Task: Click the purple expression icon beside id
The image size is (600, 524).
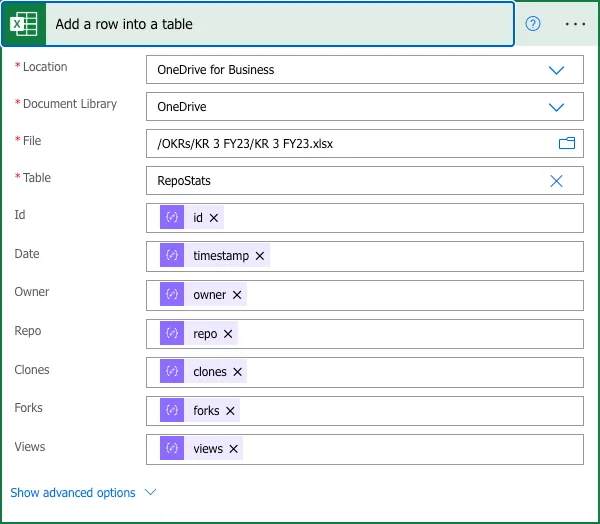Action: pyautogui.click(x=172, y=217)
